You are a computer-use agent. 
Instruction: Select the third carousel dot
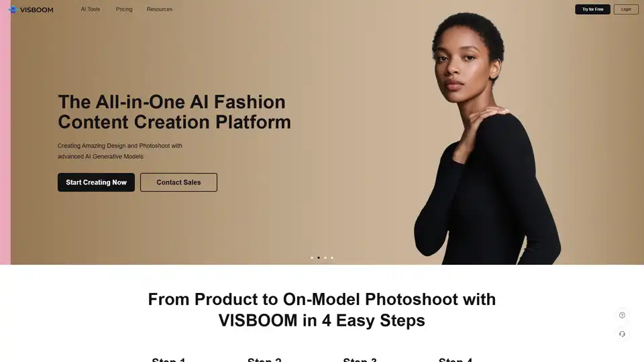click(x=325, y=257)
